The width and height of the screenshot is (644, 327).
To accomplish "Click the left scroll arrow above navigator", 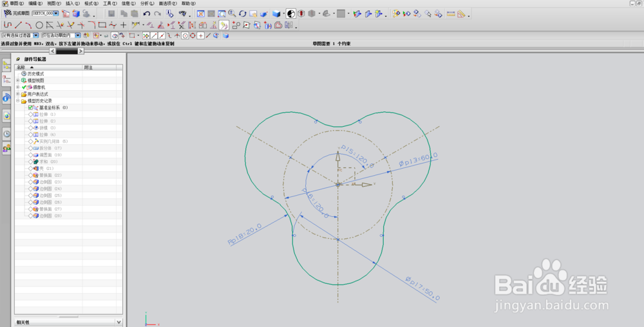I will (x=53, y=51).
